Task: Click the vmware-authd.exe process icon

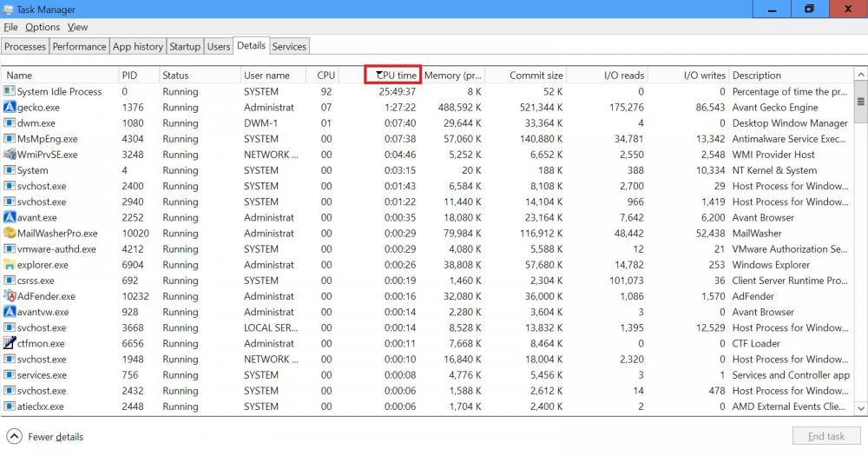Action: click(10, 248)
